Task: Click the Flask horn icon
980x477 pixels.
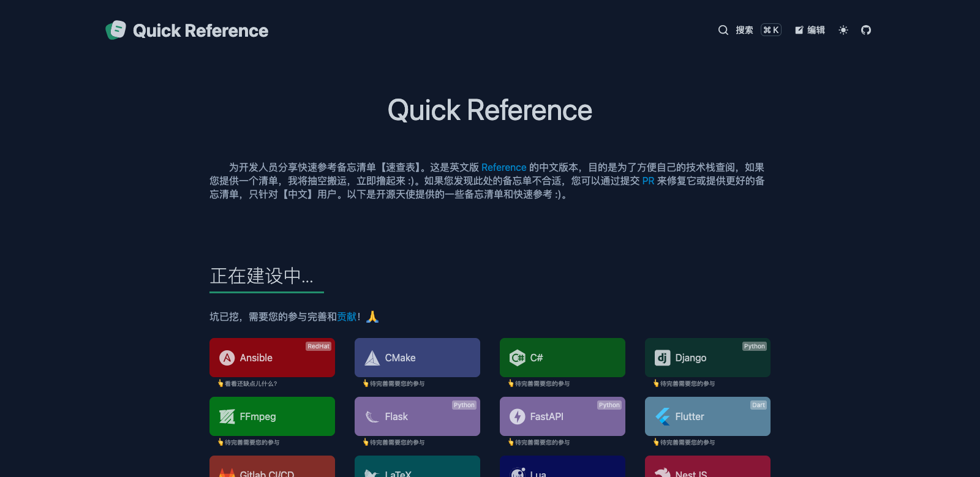Action: [x=372, y=416]
